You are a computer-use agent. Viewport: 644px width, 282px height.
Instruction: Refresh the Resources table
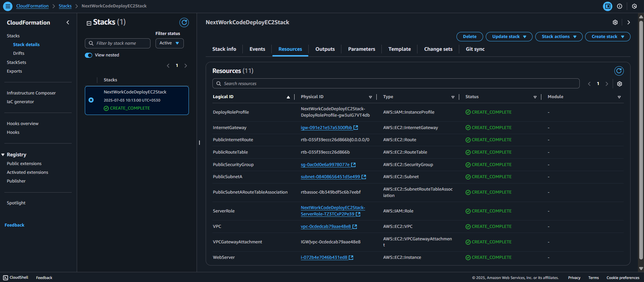[619, 71]
